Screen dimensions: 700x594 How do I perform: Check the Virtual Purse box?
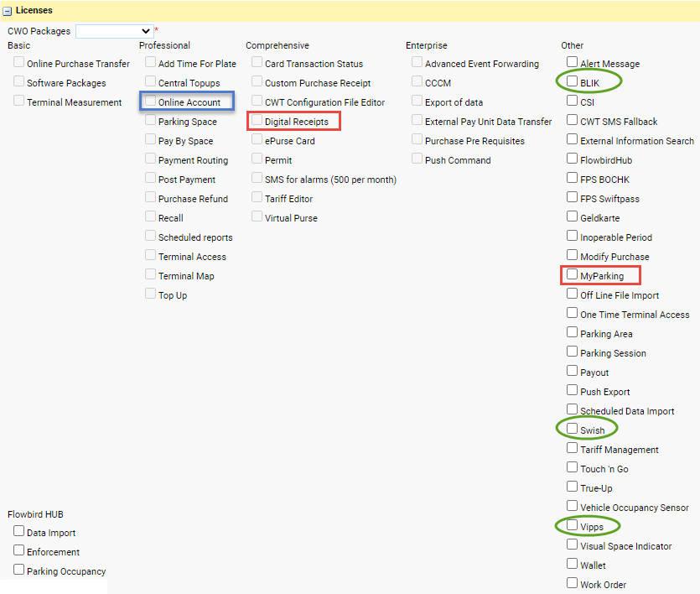(x=257, y=216)
